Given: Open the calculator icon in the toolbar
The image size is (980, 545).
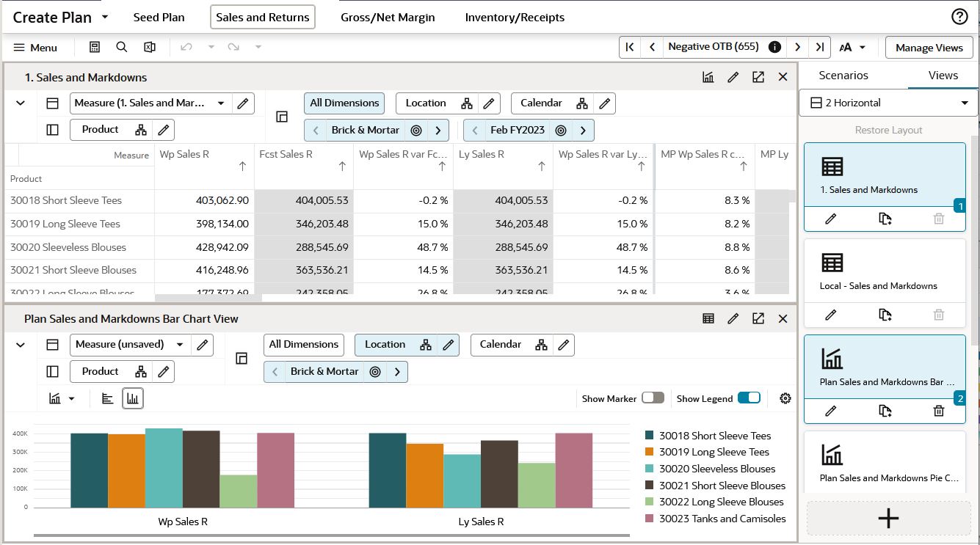Looking at the screenshot, I should click(x=95, y=47).
